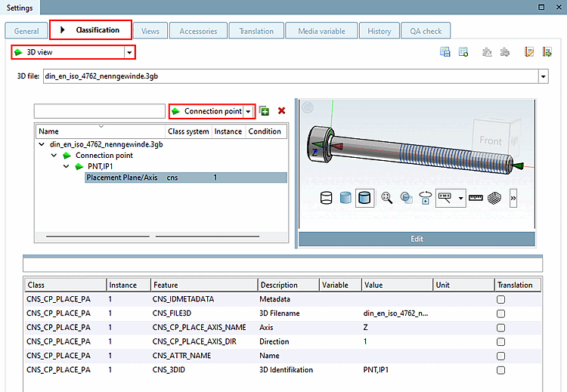This screenshot has width=567, height=392.
Task: Open the 3D file dropdown arrow
Action: [x=542, y=76]
